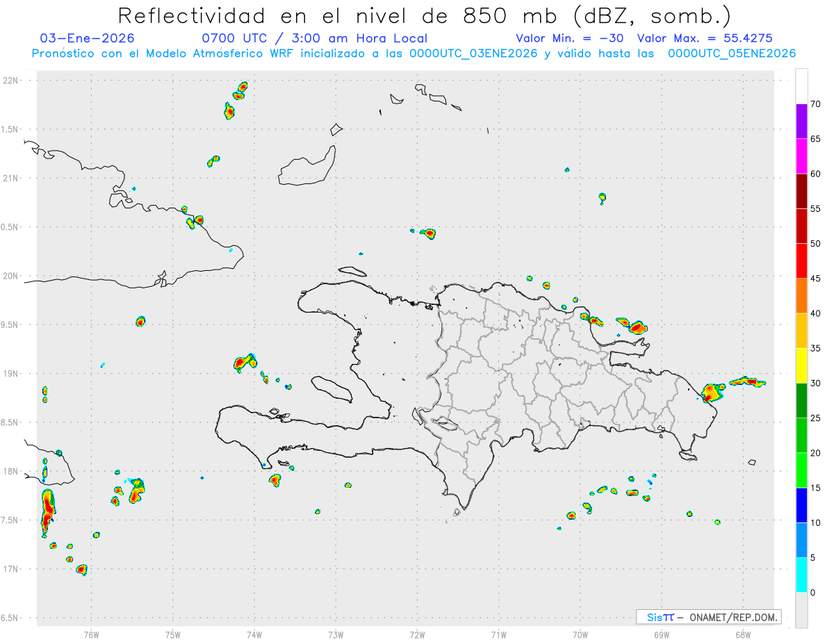
Task: Click the '5' value on the color scale
Action: 813,557
